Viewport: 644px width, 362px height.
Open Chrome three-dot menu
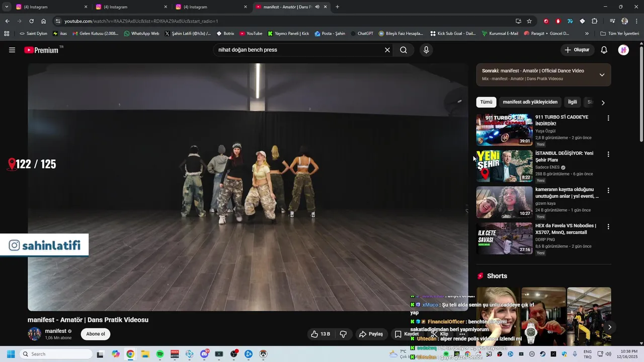coord(636,21)
